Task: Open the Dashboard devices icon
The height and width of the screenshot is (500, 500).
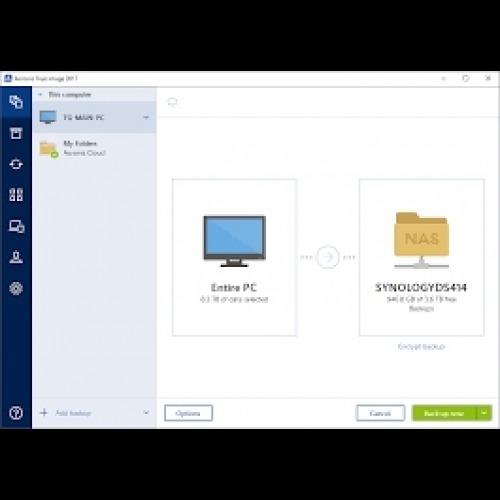Action: click(16, 226)
